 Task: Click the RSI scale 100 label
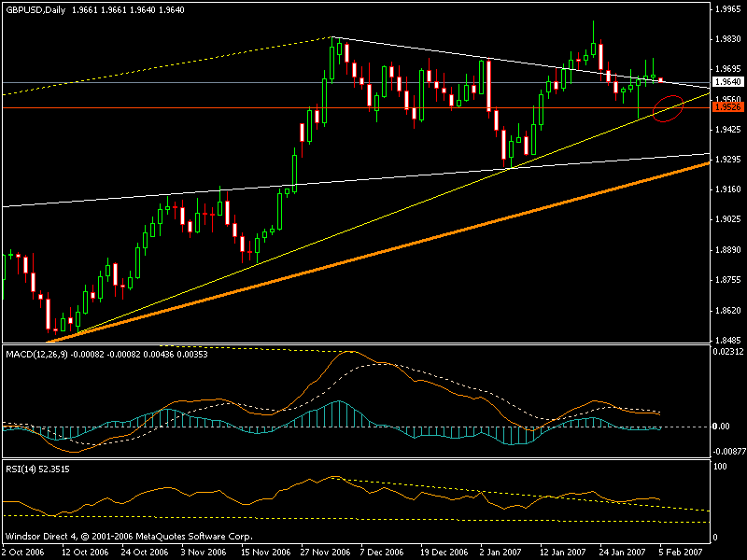(x=720, y=463)
